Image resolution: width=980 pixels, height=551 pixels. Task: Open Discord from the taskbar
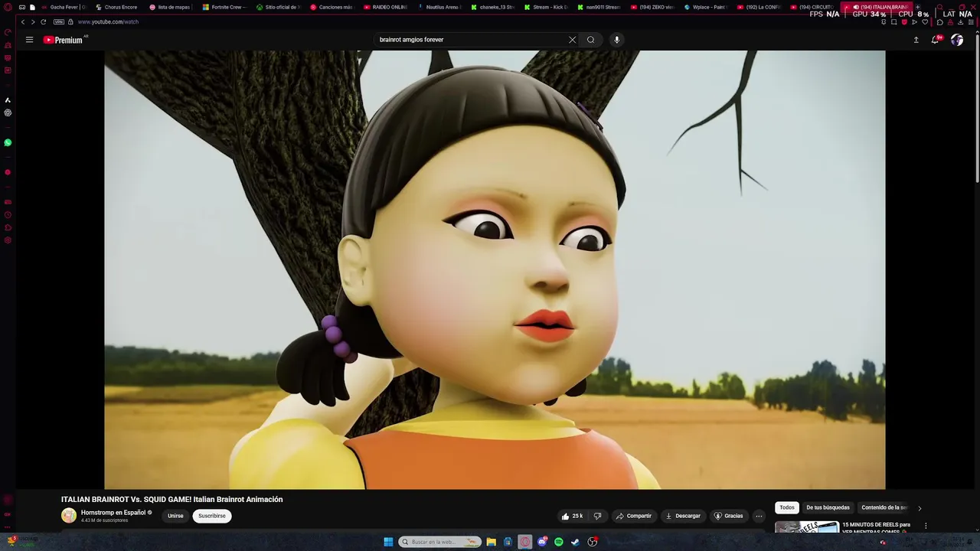(542, 542)
